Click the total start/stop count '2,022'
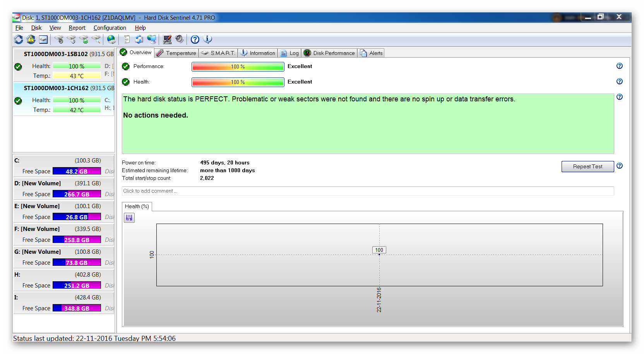Screen dimensions: 644x354 [207, 178]
